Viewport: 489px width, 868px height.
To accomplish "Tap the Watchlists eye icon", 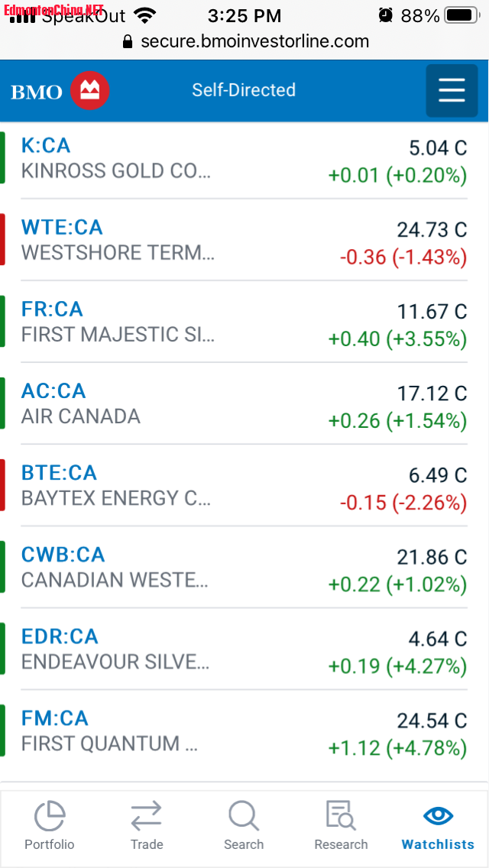I will [438, 816].
